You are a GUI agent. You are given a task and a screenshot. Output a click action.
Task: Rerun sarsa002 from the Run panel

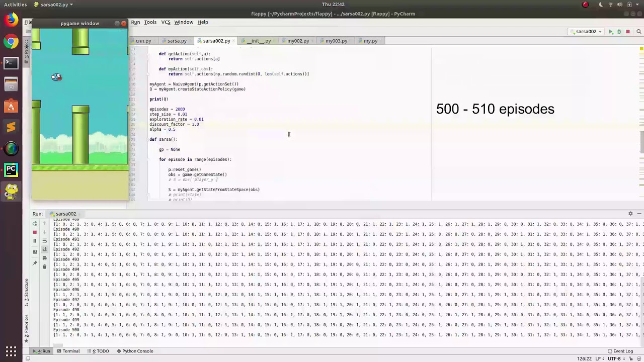(35, 223)
